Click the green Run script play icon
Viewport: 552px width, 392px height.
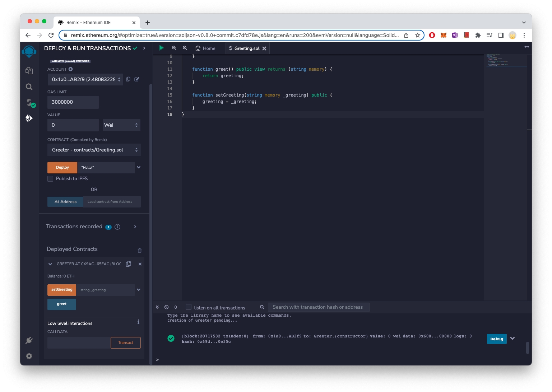(x=162, y=48)
